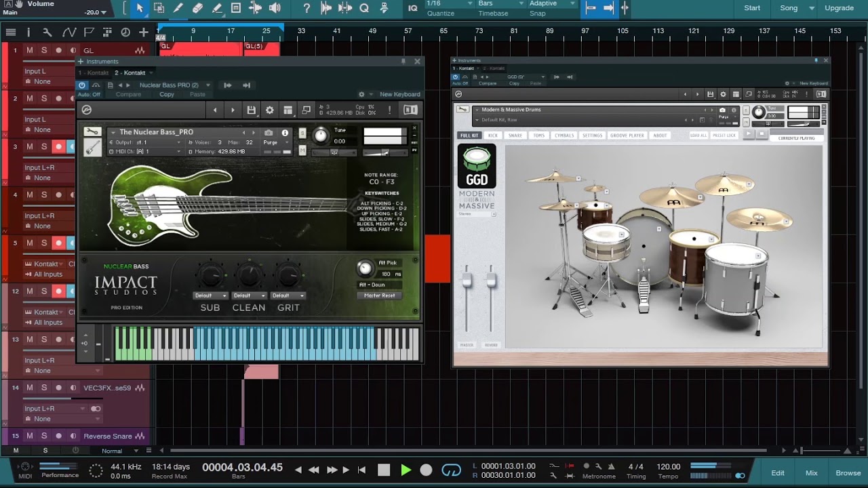Screen dimensions: 868x488
Task: Open GROOVE PLAYER tab
Action: (627, 136)
